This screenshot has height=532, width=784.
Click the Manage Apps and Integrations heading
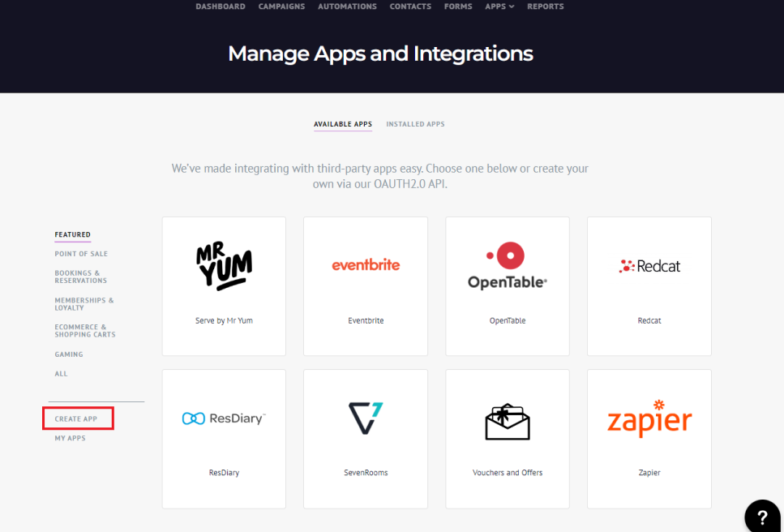pyautogui.click(x=380, y=54)
